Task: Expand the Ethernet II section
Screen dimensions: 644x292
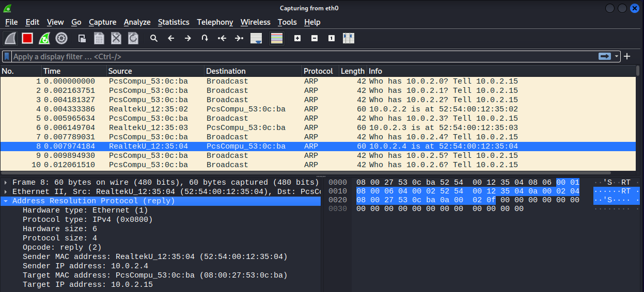Action: coord(6,191)
